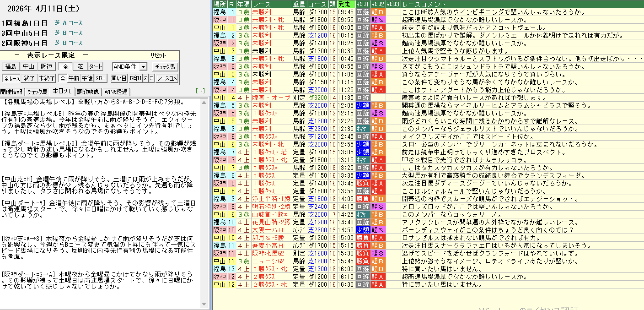Screen dimensions: 644x310
Task: Click the オマケ badge on 福島 6R
Action: tap(363, 129)
